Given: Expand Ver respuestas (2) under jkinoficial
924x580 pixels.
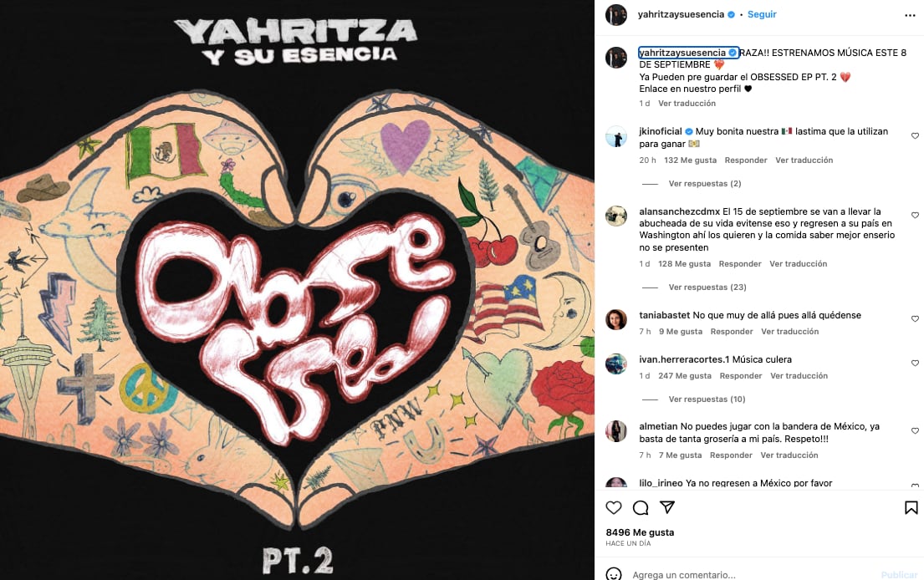Looking at the screenshot, I should click(705, 184).
